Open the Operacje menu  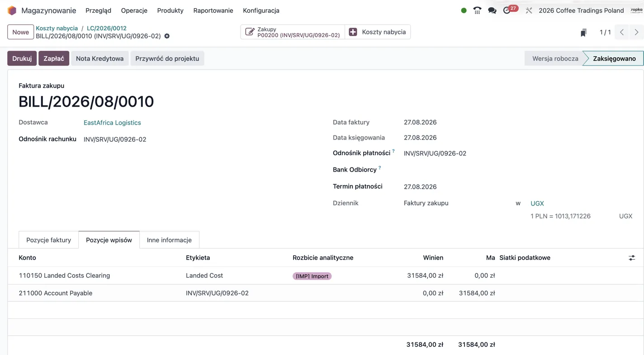pos(134,10)
